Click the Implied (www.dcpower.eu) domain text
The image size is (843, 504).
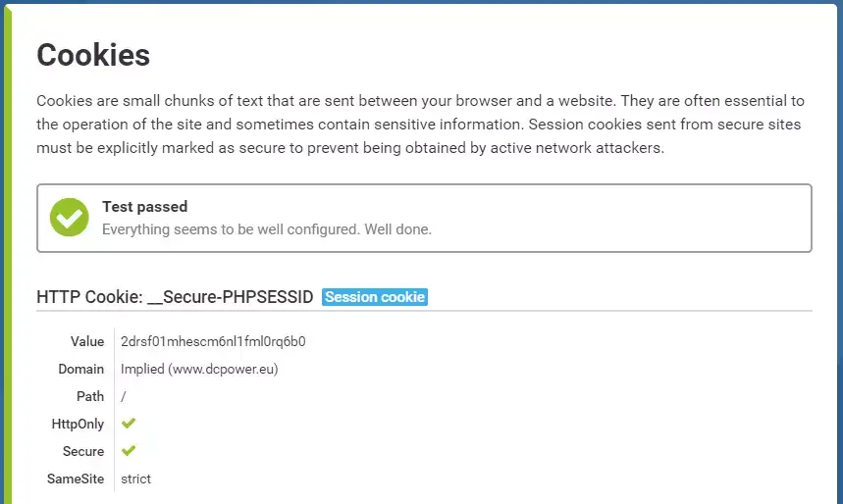[199, 369]
